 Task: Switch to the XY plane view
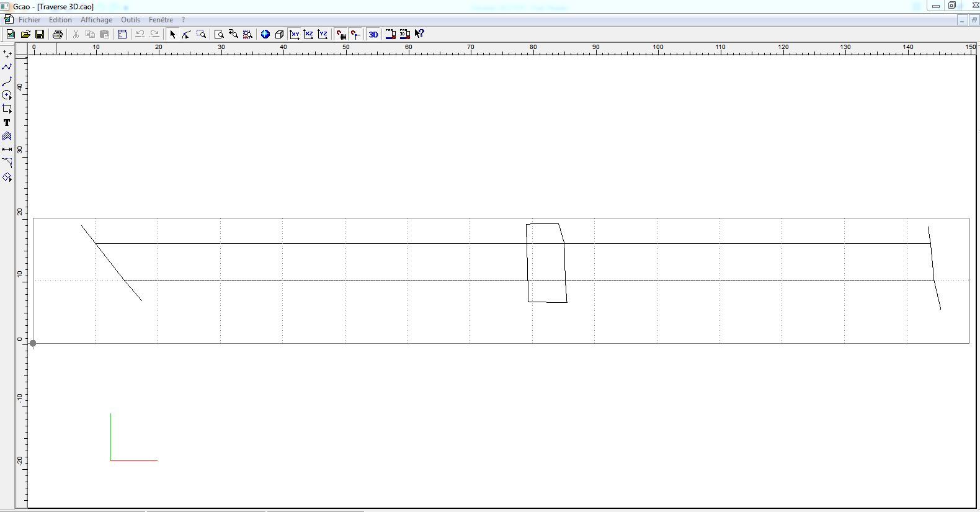pos(295,34)
